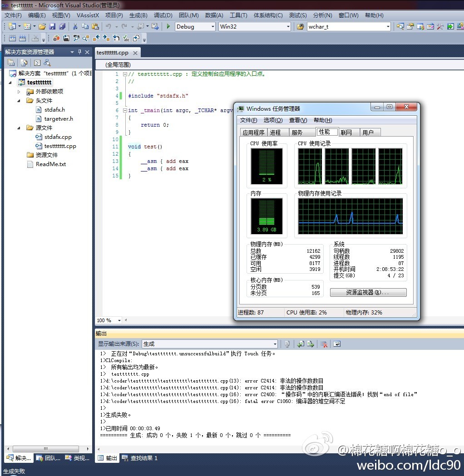Toggle Show All Files in Solution Explorer
Screen dimensions: 464x476
pos(24,63)
